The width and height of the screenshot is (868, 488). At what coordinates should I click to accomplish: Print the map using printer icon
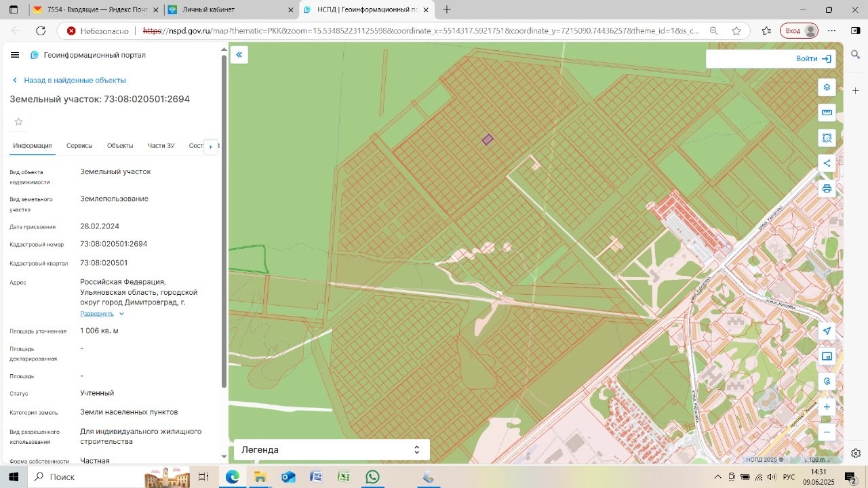pyautogui.click(x=827, y=188)
